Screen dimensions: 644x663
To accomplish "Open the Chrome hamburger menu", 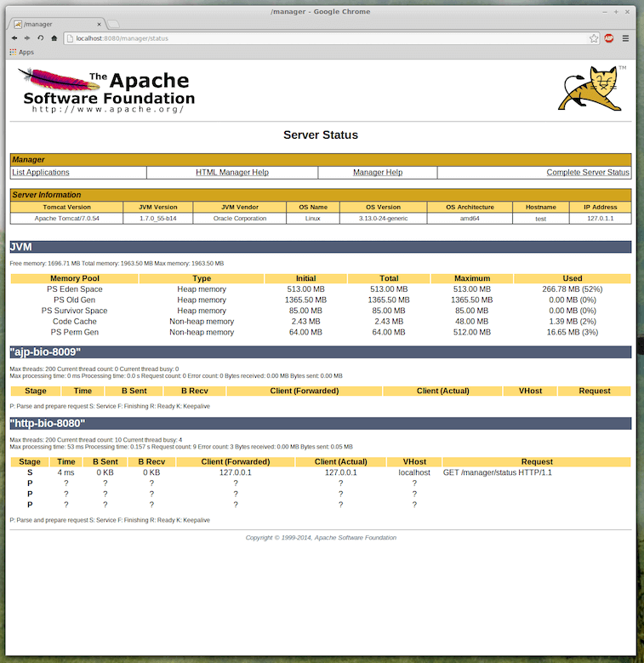I will tap(625, 38).
